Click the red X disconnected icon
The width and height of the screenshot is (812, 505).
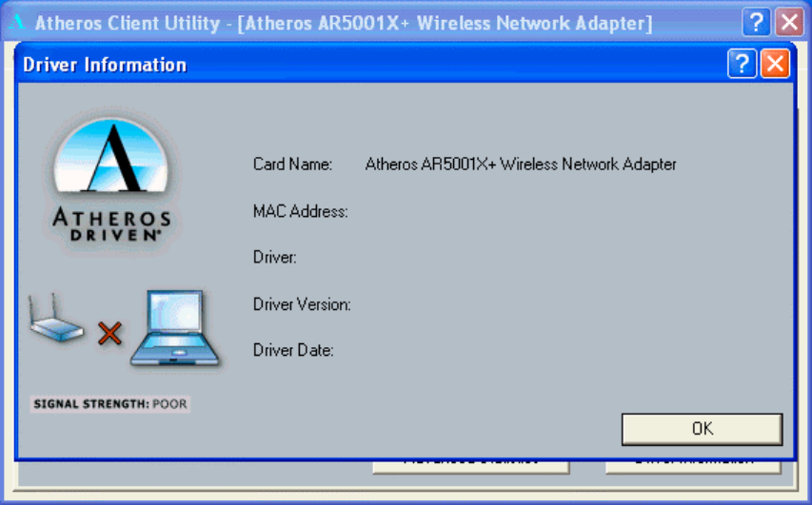click(x=109, y=333)
